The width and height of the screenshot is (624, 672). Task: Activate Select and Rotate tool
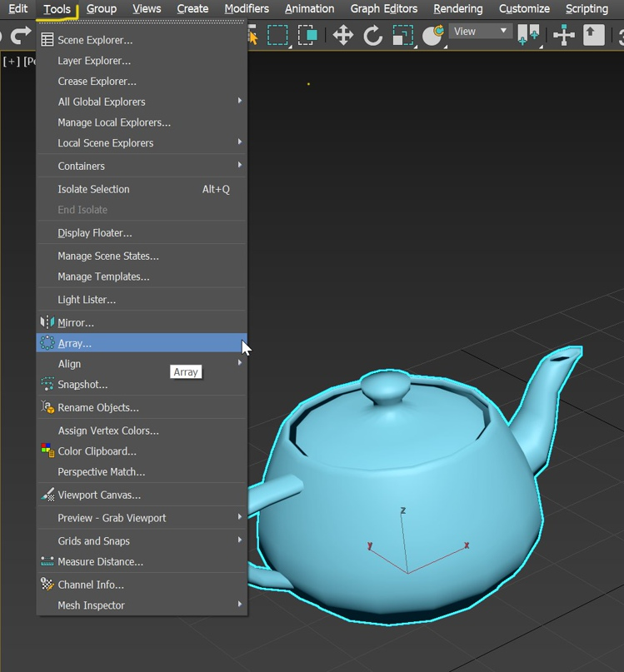(373, 35)
